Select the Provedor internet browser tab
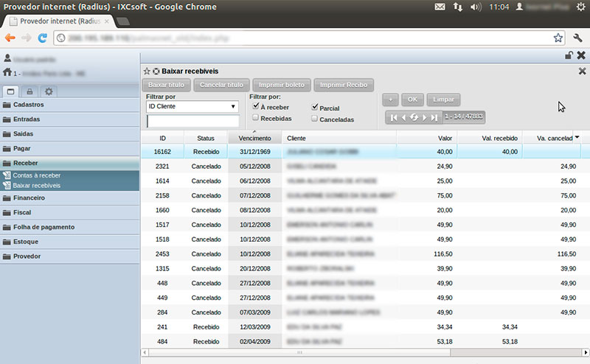The height and width of the screenshot is (364, 590). tap(60, 21)
